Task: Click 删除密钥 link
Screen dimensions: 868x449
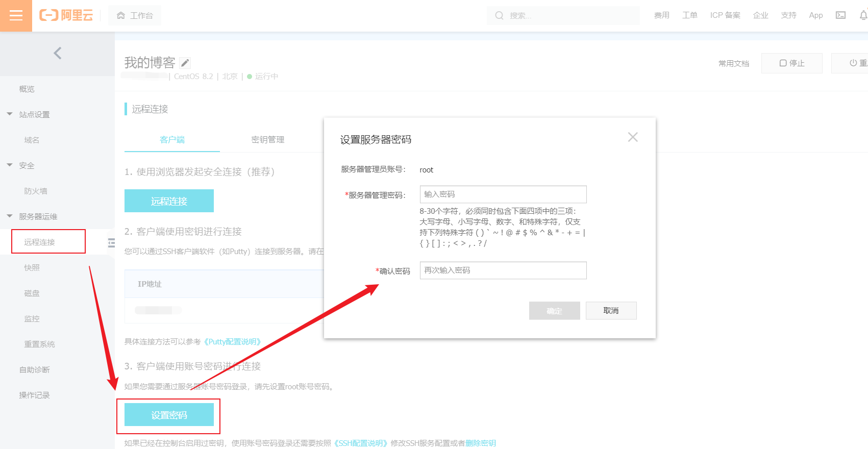Action: [480, 443]
